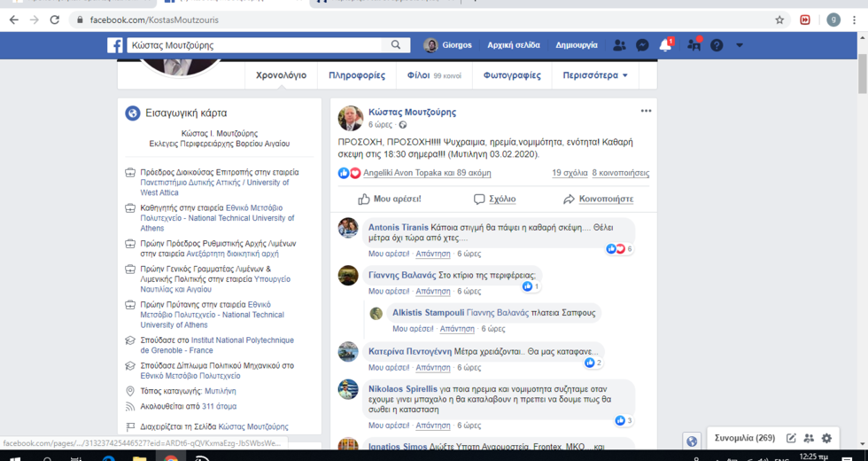Open the quick help question mark
The width and height of the screenshot is (868, 461).
click(x=717, y=45)
